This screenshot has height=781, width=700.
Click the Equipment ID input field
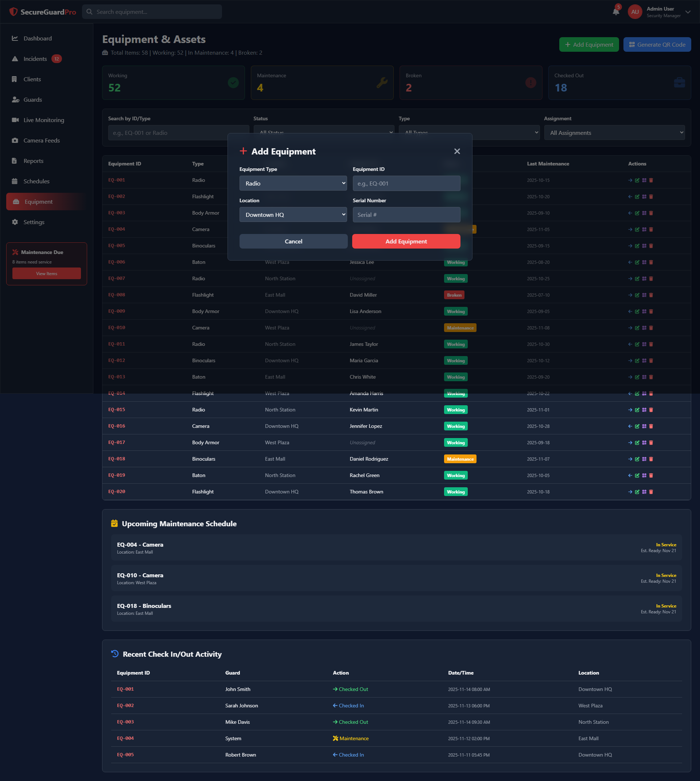[406, 183]
